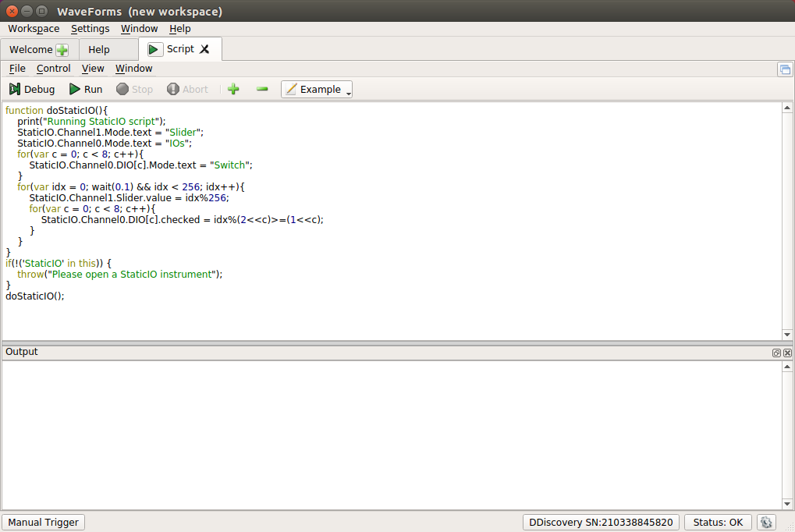Click the greyed-out Stop button
Image resolution: width=795 pixels, height=532 pixels.
click(x=134, y=89)
